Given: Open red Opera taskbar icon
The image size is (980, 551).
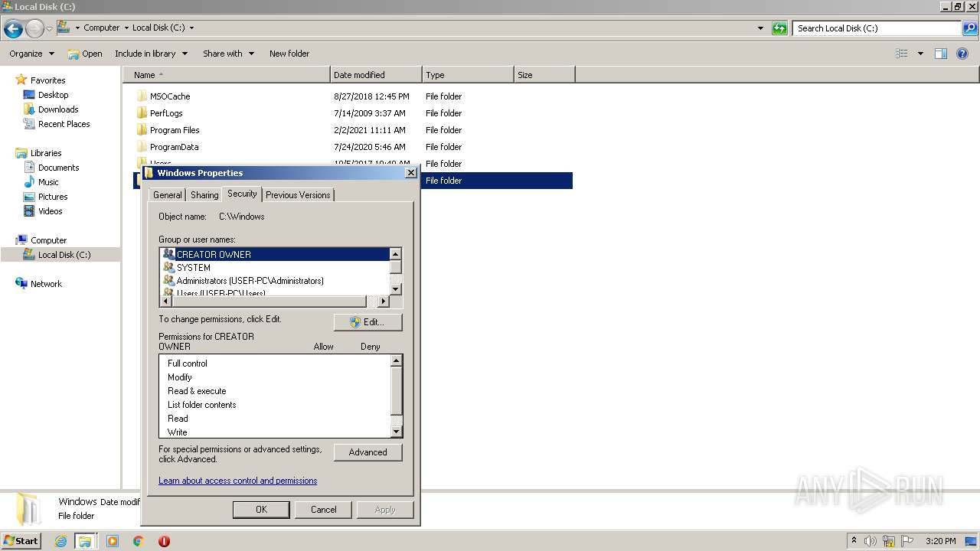Looking at the screenshot, I should (164, 541).
